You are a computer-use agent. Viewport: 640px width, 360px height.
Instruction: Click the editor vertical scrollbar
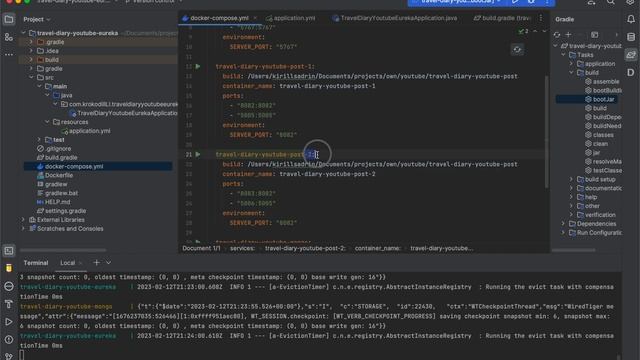pos(547,131)
